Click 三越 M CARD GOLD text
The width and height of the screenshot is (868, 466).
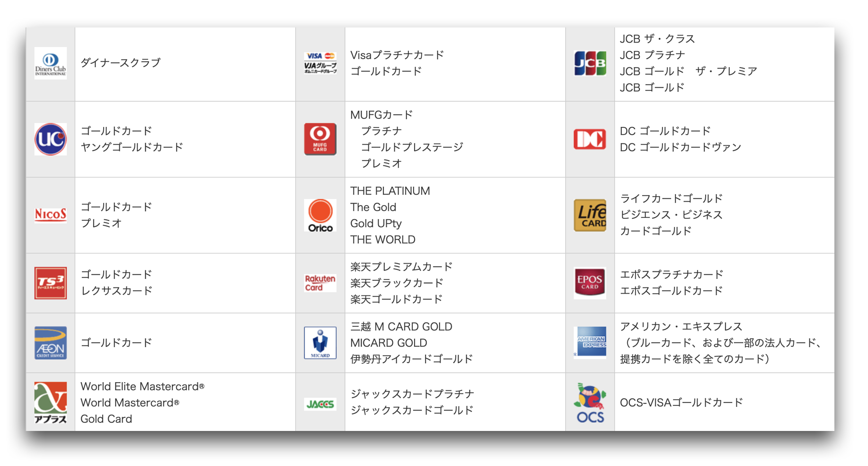point(401,327)
